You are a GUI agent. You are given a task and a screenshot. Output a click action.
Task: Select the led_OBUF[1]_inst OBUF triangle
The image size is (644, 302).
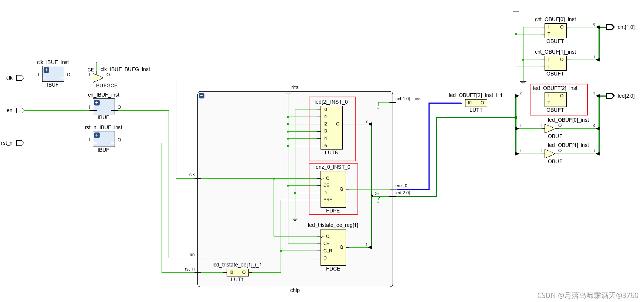coord(550,154)
